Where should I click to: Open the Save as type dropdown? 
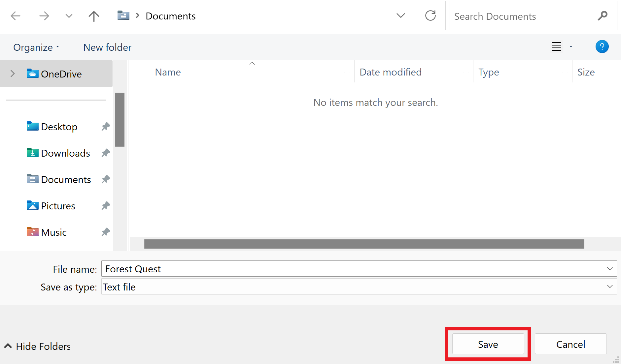[610, 287]
